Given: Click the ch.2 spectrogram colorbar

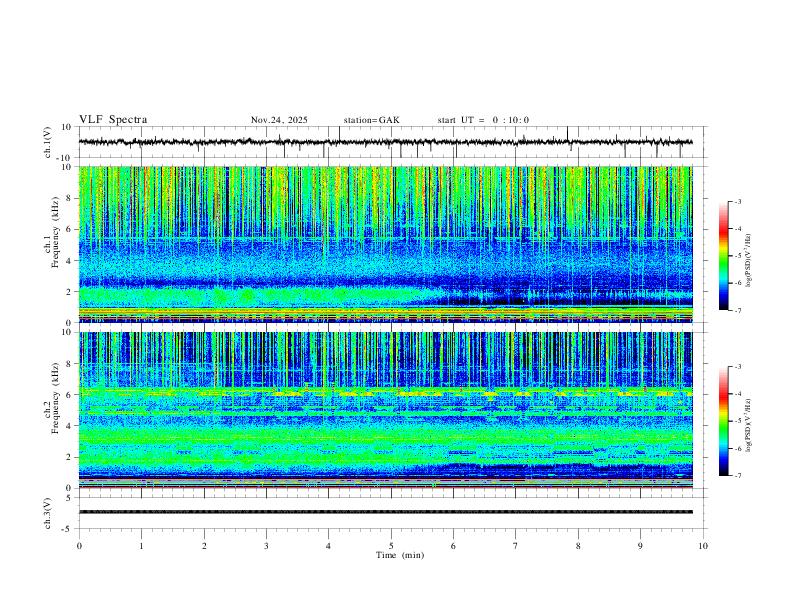Looking at the screenshot, I should [723, 421].
